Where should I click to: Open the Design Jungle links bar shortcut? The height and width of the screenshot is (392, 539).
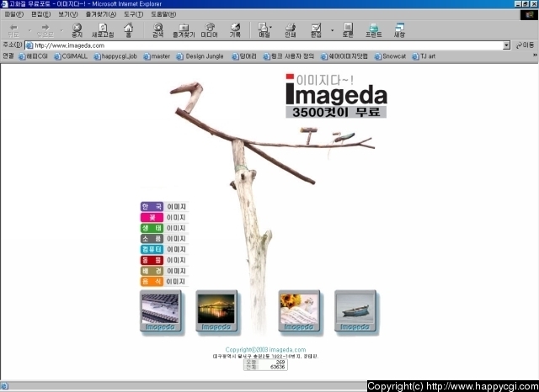point(200,56)
